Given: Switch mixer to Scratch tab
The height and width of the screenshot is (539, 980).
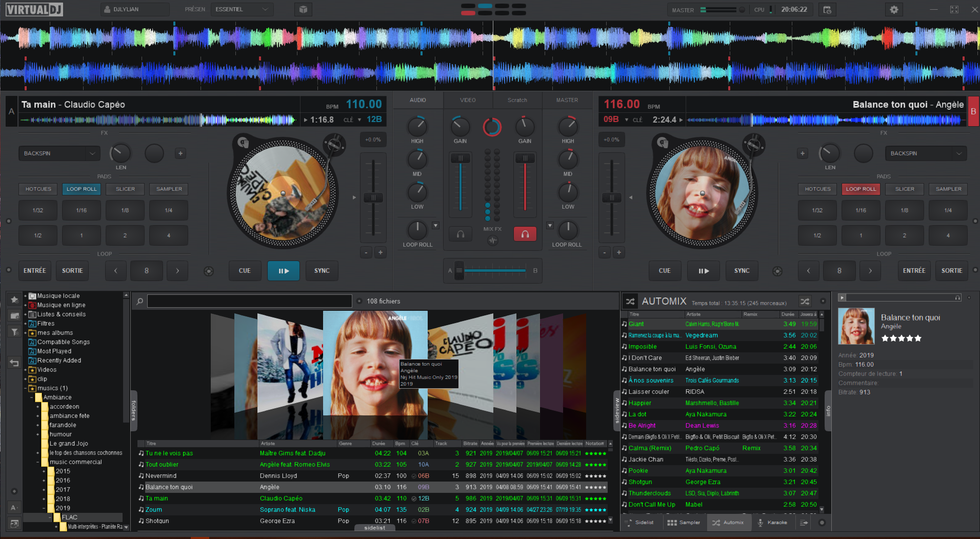Looking at the screenshot, I should [x=517, y=101].
